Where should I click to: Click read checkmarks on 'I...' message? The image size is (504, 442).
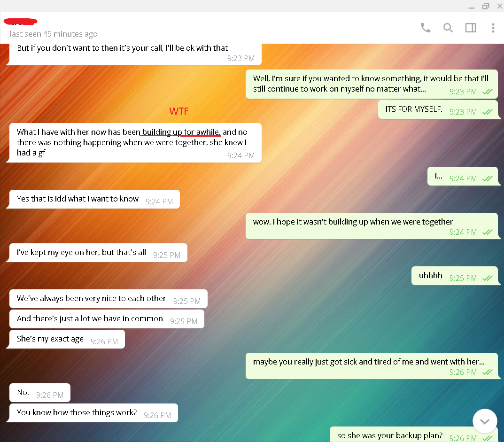pos(488,178)
